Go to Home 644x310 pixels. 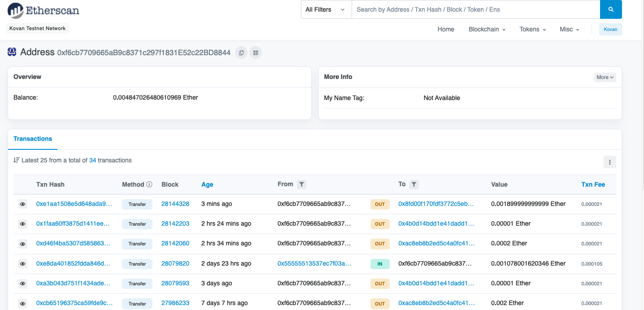pyautogui.click(x=446, y=29)
